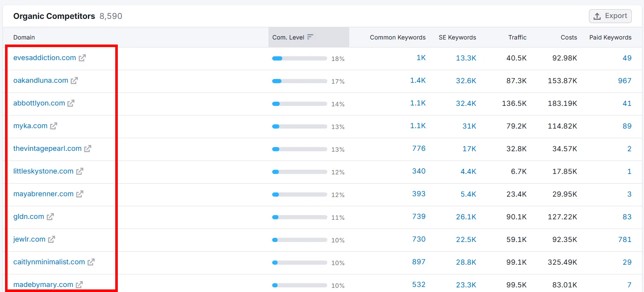Click evesaddiction.com 18% competition level bar
Screen dimensions: 644x292
(299, 58)
